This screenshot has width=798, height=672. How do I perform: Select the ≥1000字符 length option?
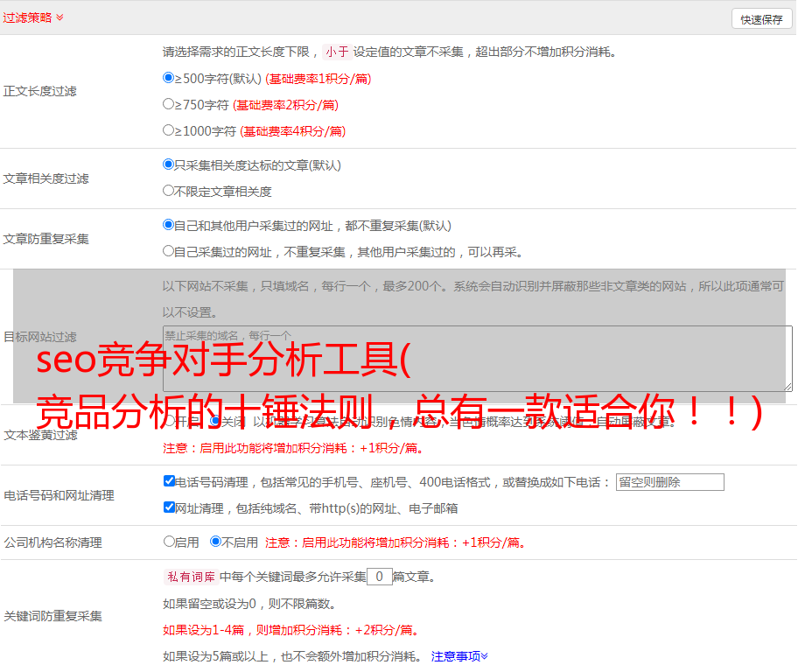168,130
